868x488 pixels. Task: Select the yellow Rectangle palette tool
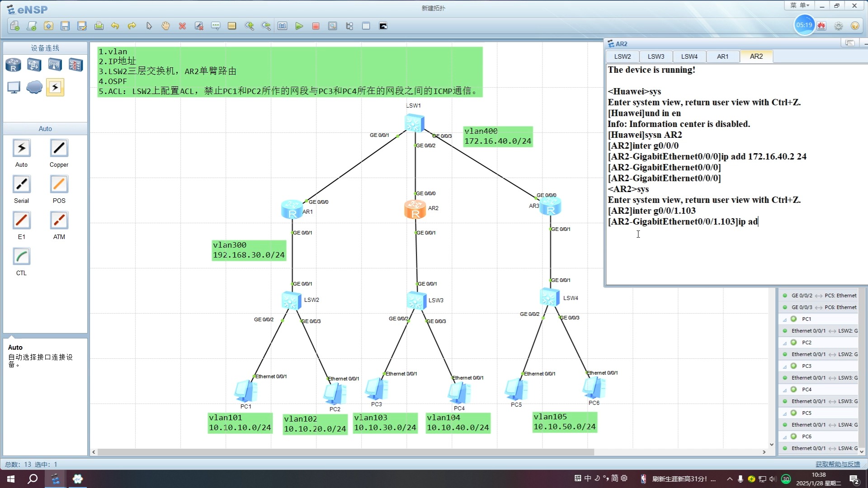[x=232, y=26]
